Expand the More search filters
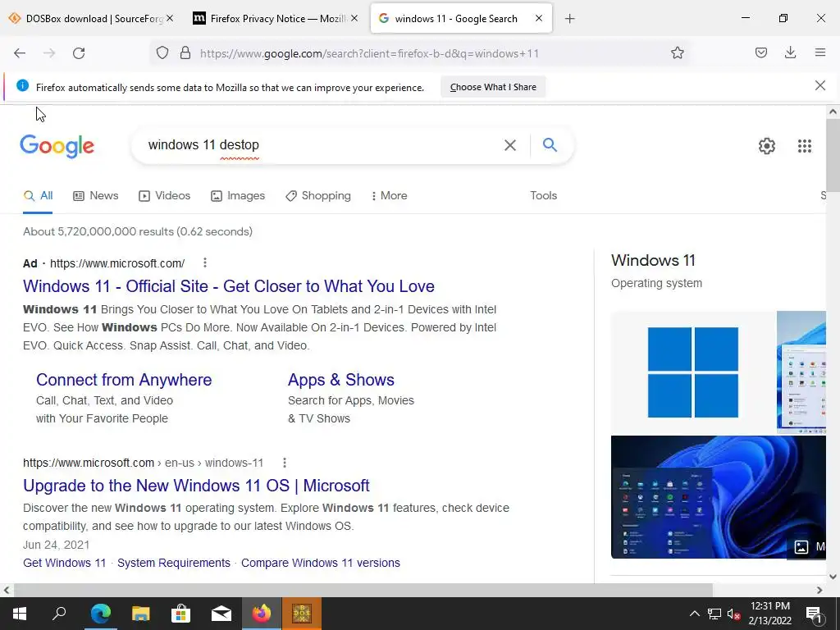The height and width of the screenshot is (630, 840). click(x=389, y=195)
